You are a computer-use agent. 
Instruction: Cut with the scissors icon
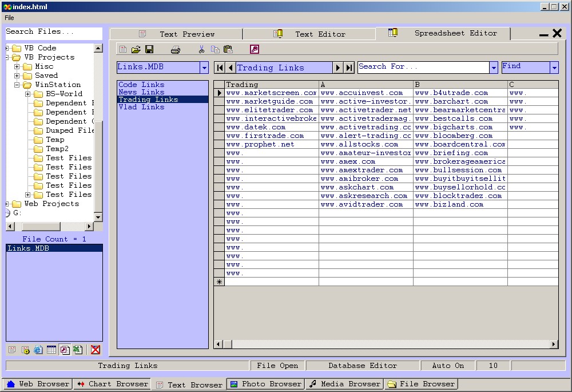(x=201, y=49)
